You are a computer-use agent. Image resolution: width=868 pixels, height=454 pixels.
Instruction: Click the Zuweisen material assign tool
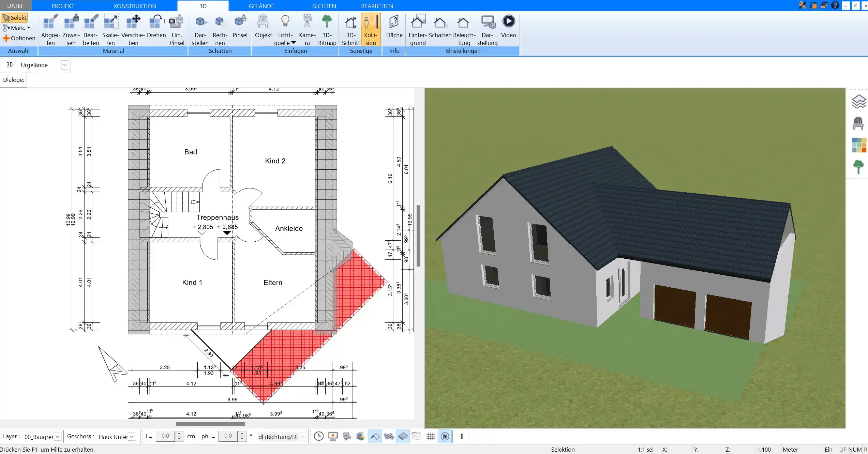click(71, 30)
